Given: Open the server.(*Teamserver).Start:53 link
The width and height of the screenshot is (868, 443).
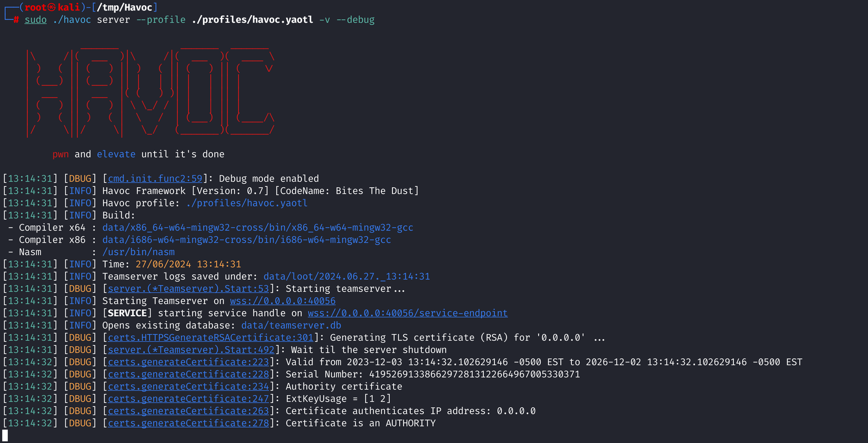Looking at the screenshot, I should [x=188, y=289].
